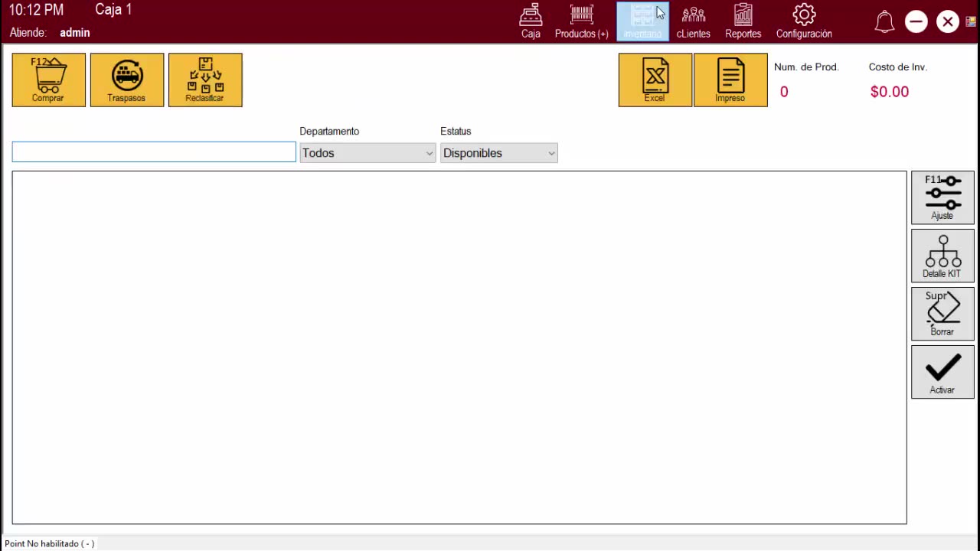Click the admin user name
The image size is (980, 551).
75,33
